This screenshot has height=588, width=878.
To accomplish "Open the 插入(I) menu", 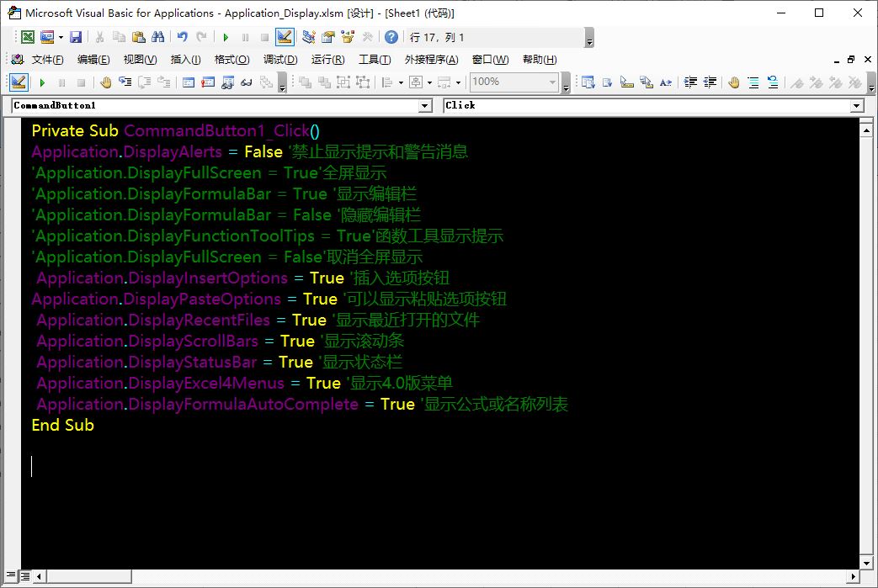I will coord(185,59).
